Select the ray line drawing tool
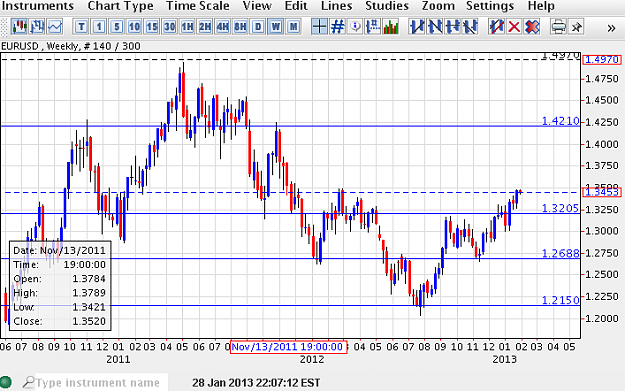The height and width of the screenshot is (391, 625). [x=470, y=27]
